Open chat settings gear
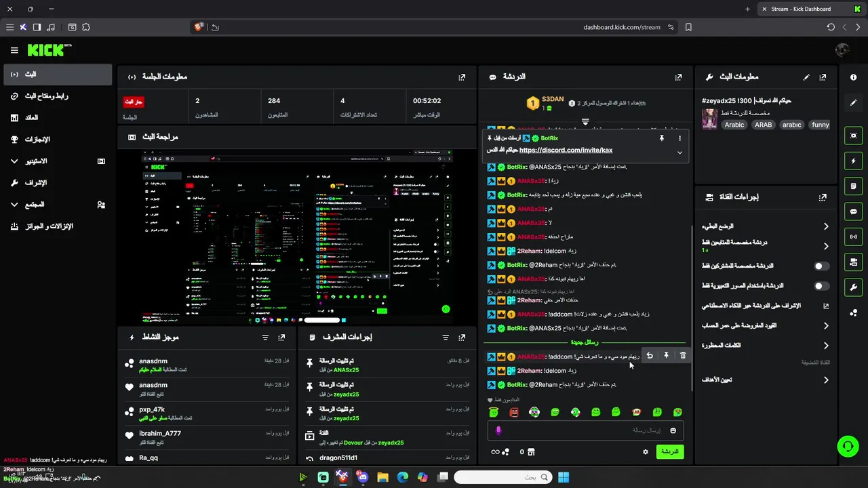 (x=646, y=452)
